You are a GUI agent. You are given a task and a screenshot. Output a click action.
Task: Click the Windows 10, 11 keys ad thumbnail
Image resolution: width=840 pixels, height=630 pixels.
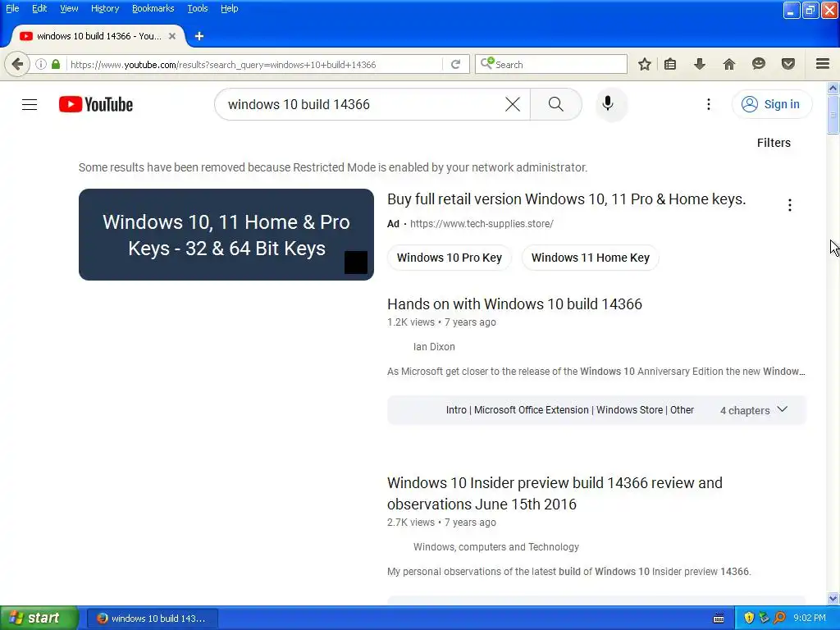[x=226, y=235]
